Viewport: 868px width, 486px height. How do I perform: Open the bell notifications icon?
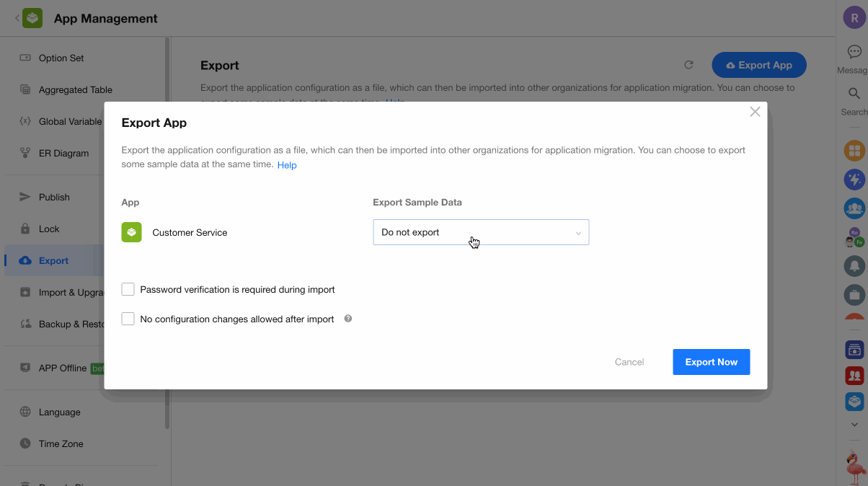point(854,266)
